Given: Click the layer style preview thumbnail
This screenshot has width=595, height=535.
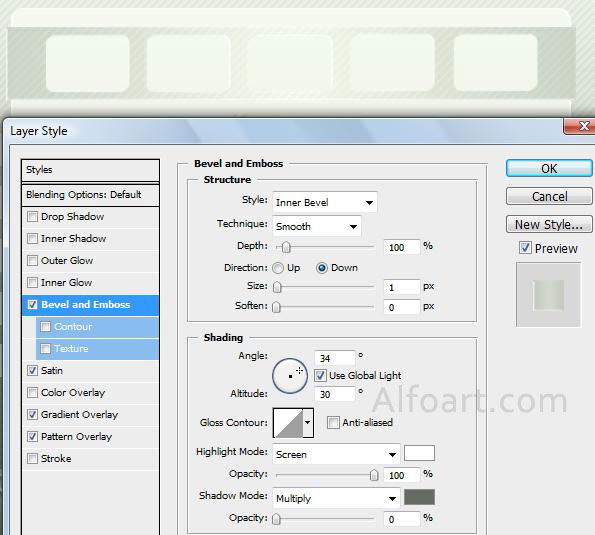Looking at the screenshot, I should click(x=548, y=295).
